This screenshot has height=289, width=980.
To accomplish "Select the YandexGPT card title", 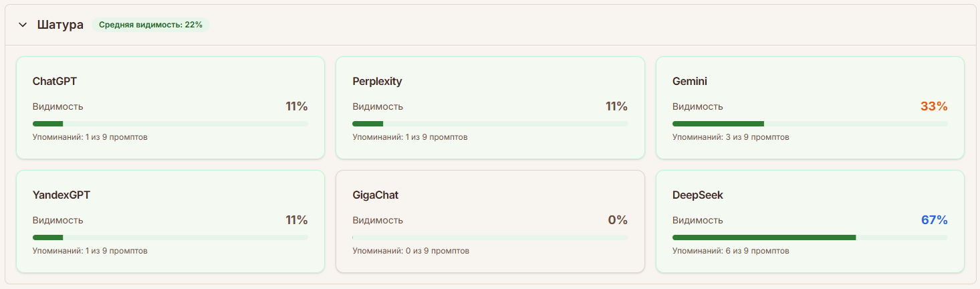I will (x=62, y=195).
